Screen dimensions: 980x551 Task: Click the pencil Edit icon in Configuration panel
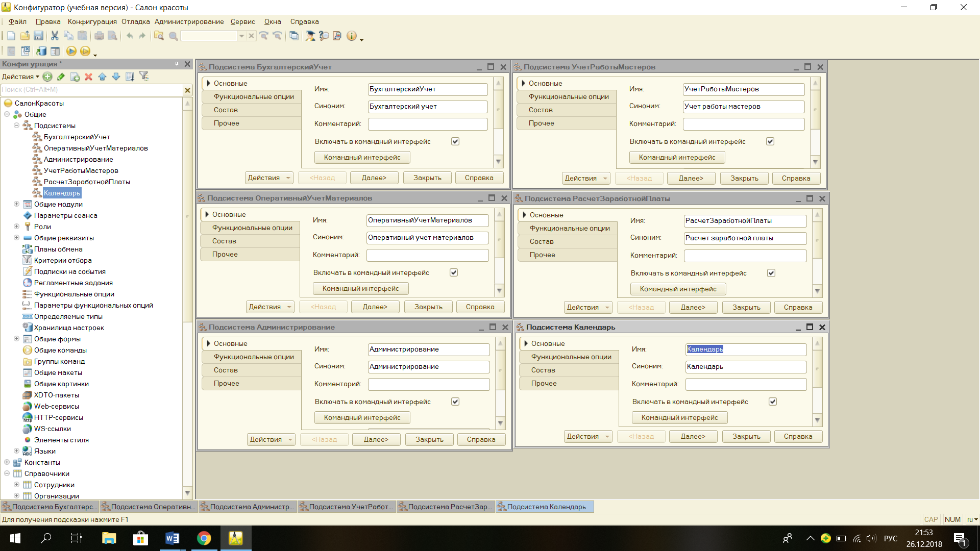click(x=61, y=77)
